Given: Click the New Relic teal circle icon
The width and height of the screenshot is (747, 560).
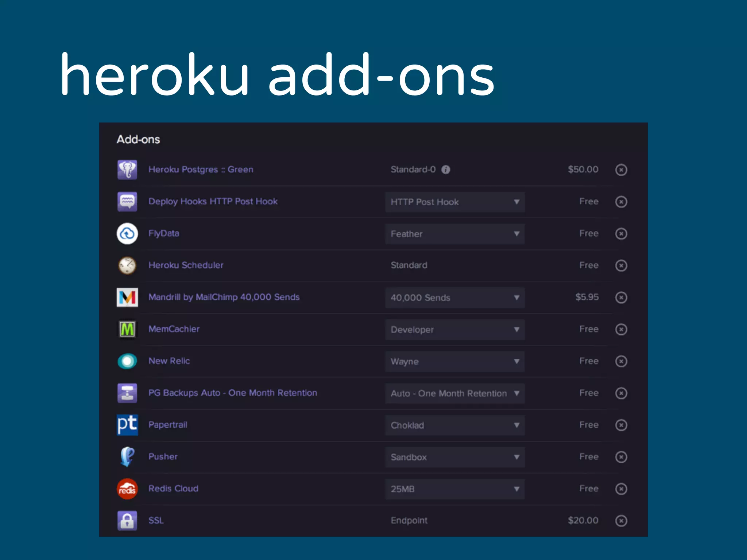Looking at the screenshot, I should [127, 361].
